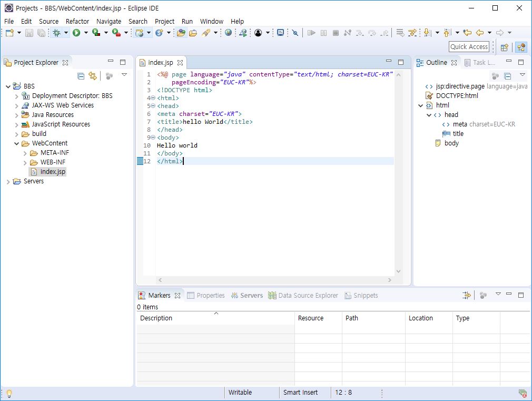Run the project with green Run button
Screen dimensions: 532x401
pos(76,33)
